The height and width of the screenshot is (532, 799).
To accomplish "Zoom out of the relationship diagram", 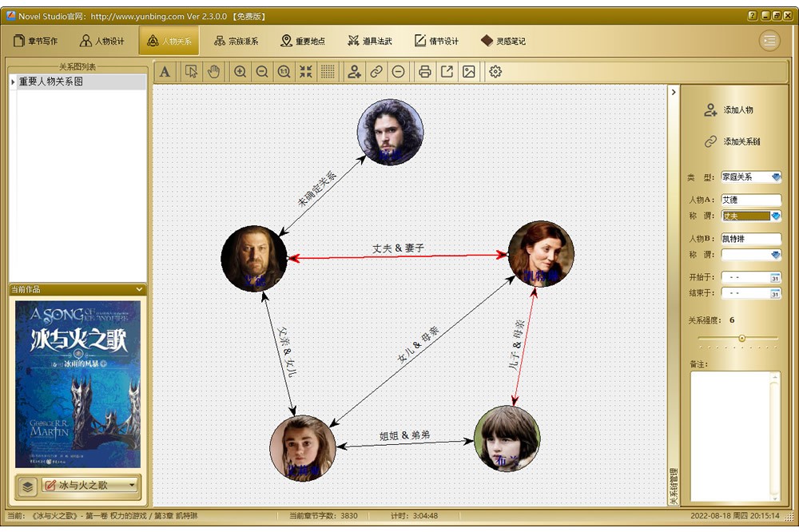I will [x=262, y=72].
